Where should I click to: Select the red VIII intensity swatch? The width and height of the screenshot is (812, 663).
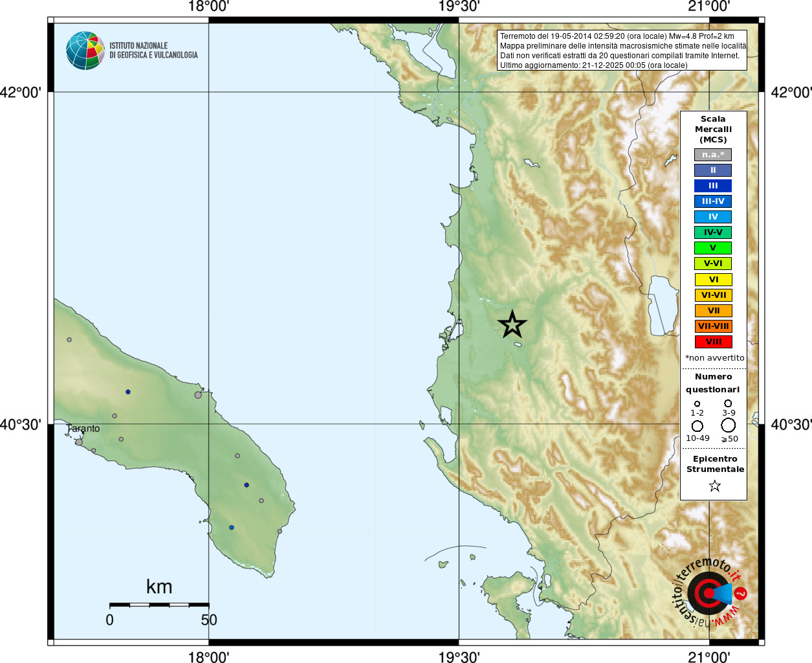point(714,342)
